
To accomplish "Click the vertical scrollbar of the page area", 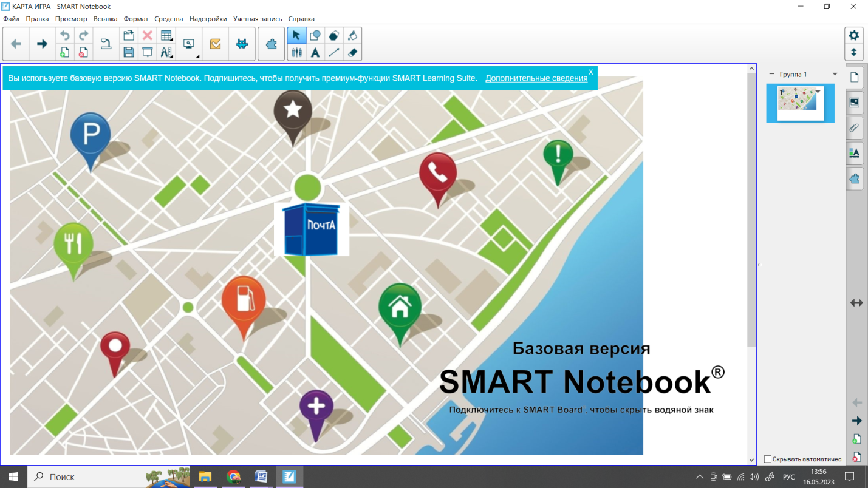I will (x=751, y=209).
